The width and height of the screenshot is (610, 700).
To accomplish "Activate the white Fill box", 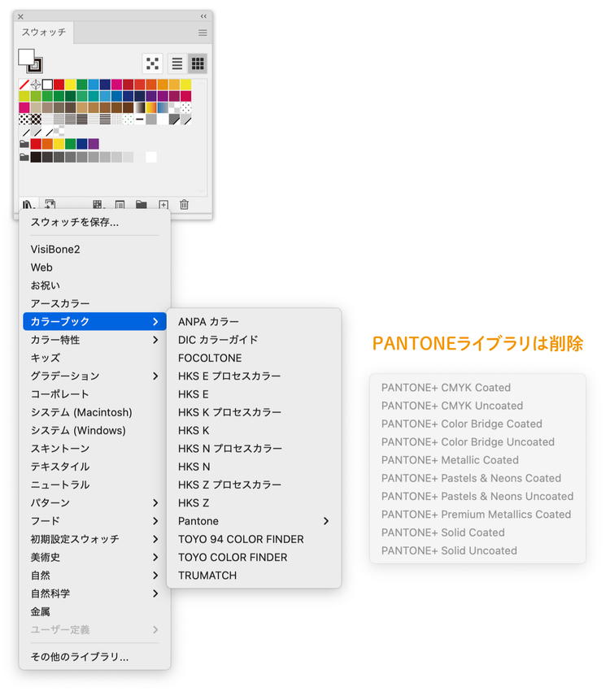I will tap(26, 57).
